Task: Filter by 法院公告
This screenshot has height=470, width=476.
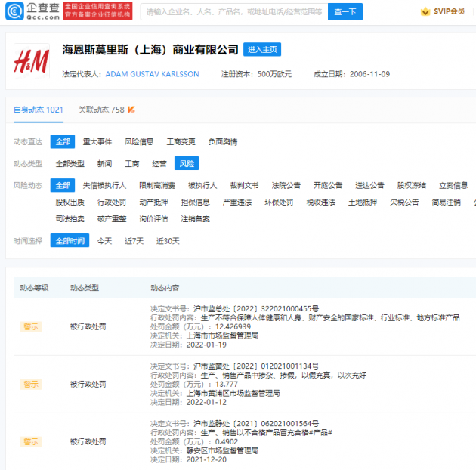Action: coord(286,186)
